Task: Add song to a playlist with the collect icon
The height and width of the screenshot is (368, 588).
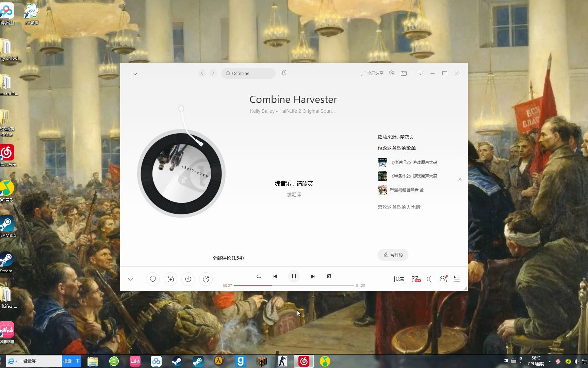Action: point(170,279)
